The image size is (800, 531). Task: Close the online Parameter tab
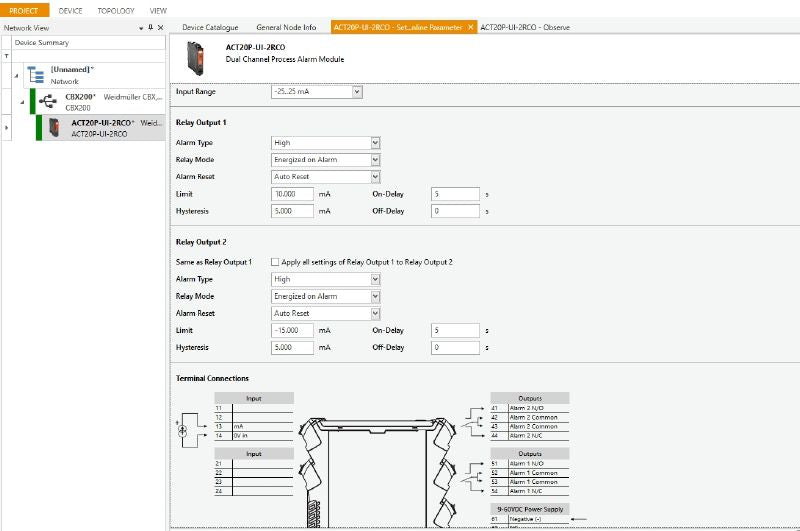point(471,27)
